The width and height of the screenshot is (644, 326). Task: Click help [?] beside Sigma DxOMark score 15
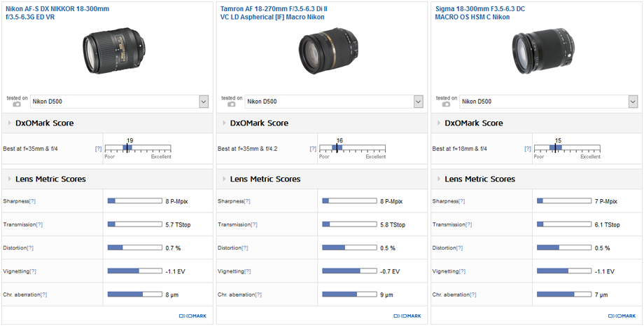pyautogui.click(x=528, y=149)
